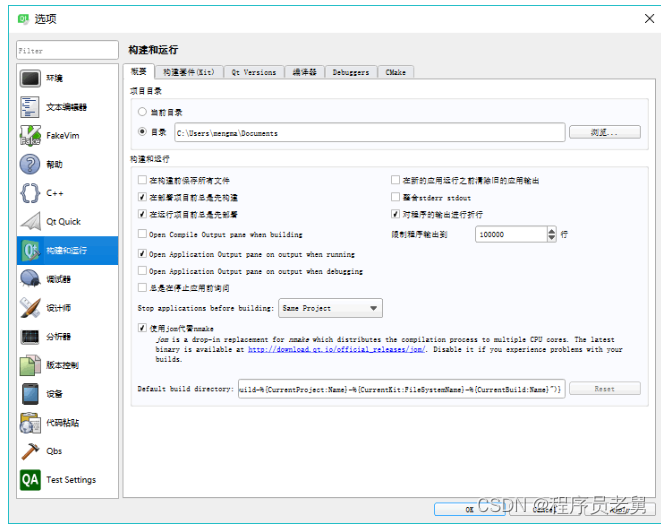
Task: Open the Qt Quick paper plane icon
Action: pyautogui.click(x=30, y=222)
